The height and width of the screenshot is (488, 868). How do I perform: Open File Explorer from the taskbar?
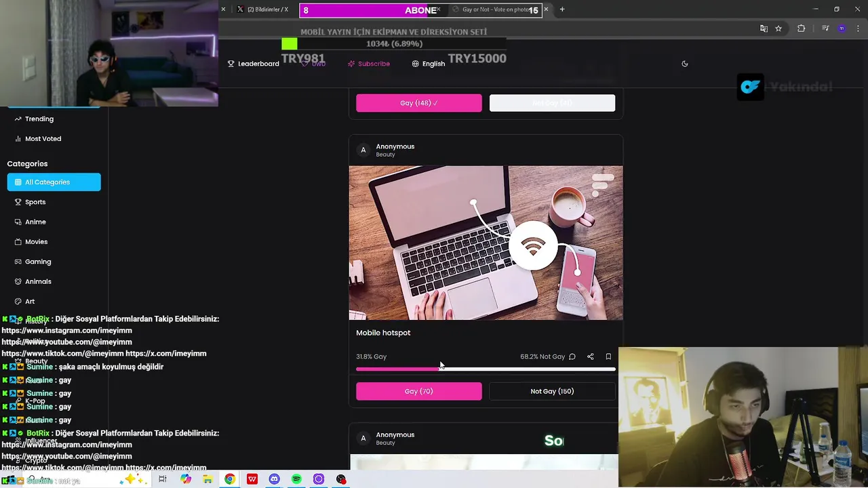(x=208, y=479)
